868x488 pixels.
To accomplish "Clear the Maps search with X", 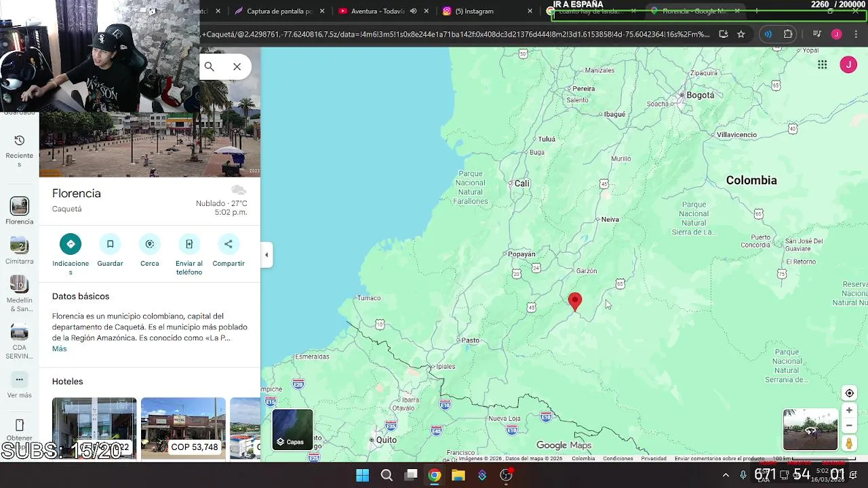I will point(237,66).
